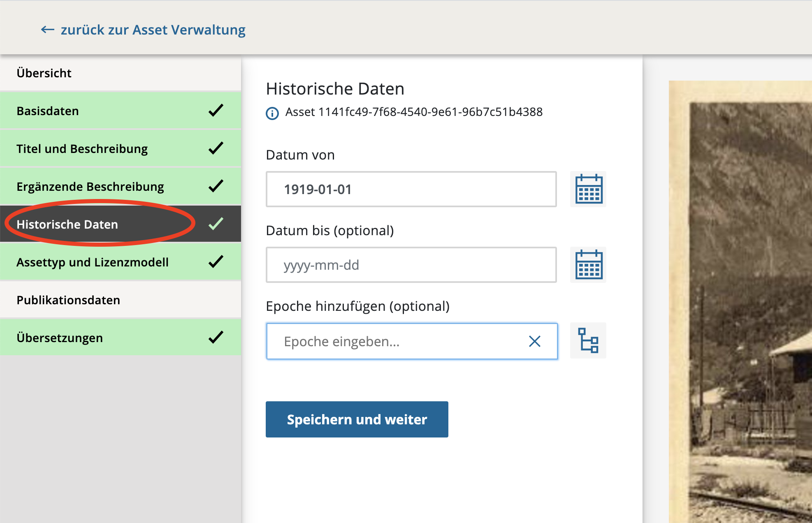Viewport: 812px width, 523px height.
Task: Click Epoche hinzufügen (optional) label
Action: coord(358,306)
